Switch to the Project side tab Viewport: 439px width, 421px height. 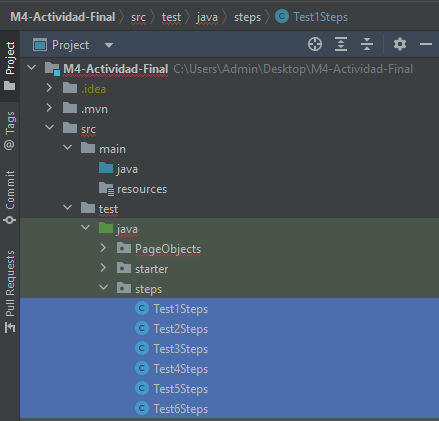pos(10,66)
